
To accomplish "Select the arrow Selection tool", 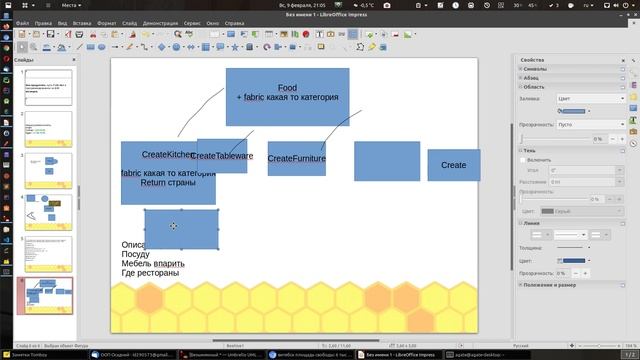I will pos(22,47).
